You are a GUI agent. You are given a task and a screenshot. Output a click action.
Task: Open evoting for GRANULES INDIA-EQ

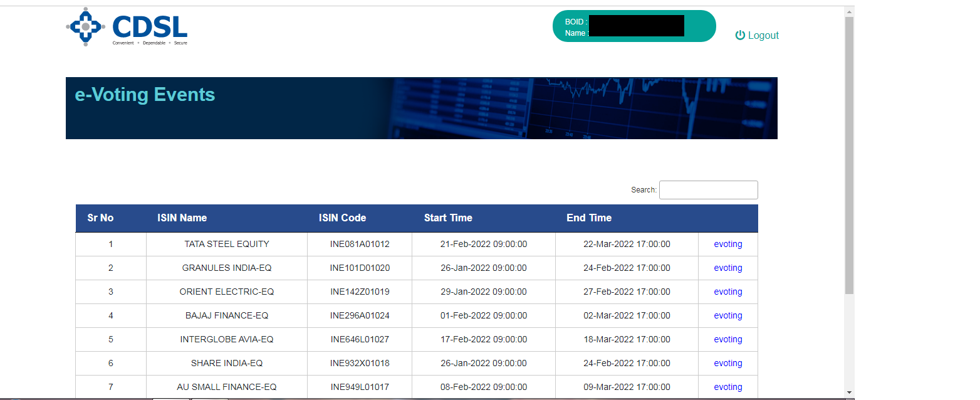[728, 268]
